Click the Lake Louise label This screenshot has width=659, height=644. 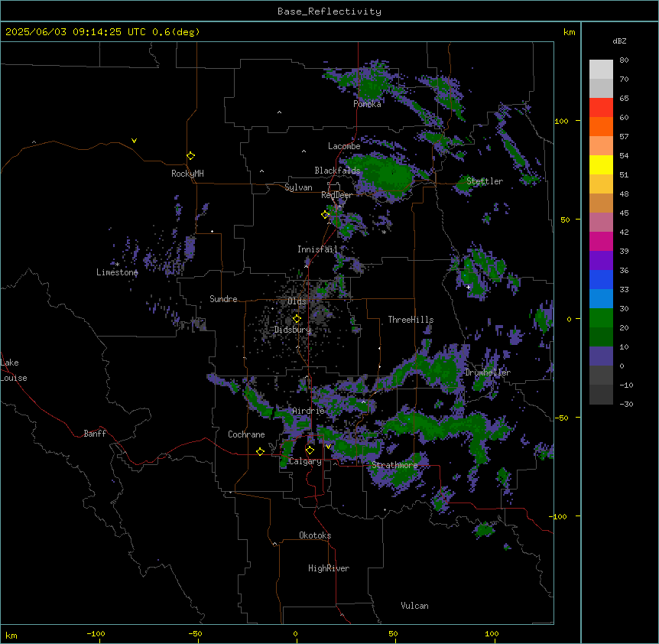14,370
